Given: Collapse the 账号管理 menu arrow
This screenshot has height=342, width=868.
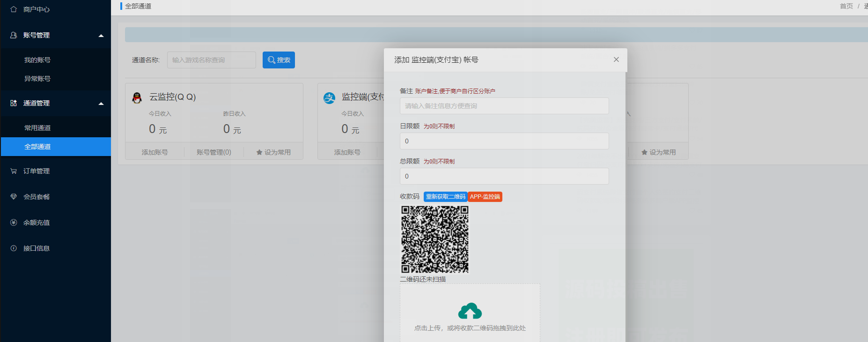Looking at the screenshot, I should point(101,36).
